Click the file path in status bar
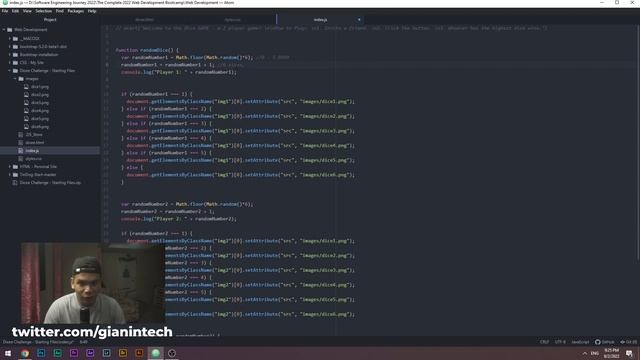640x360 pixels. click(38, 342)
